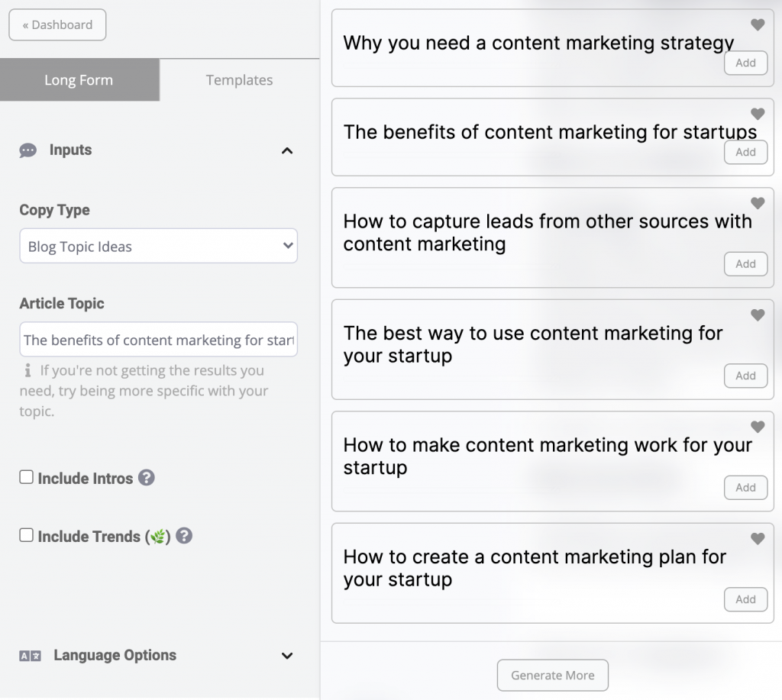Click the Language Options translate icon

(x=30, y=656)
